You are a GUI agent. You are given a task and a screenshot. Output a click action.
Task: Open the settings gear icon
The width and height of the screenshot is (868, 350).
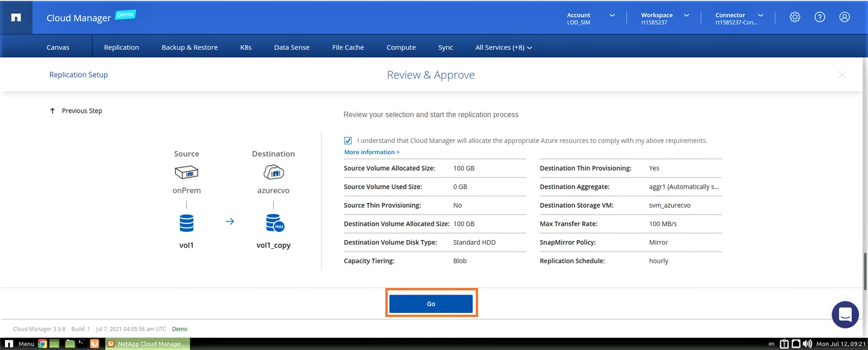[795, 17]
